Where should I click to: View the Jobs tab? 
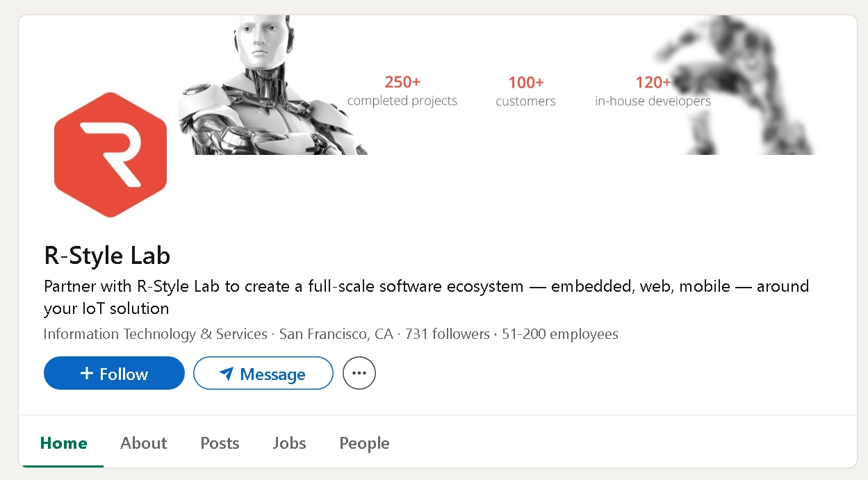[x=290, y=443]
